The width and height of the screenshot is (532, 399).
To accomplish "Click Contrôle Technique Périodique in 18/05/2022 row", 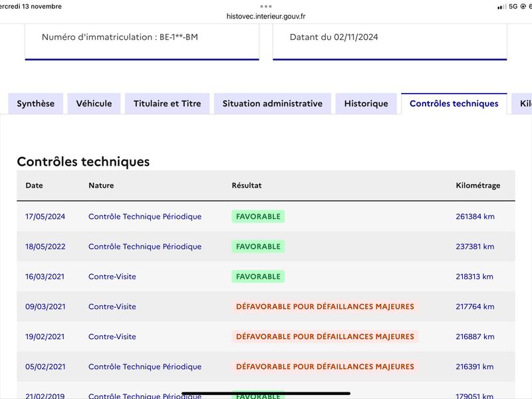I will tap(145, 247).
